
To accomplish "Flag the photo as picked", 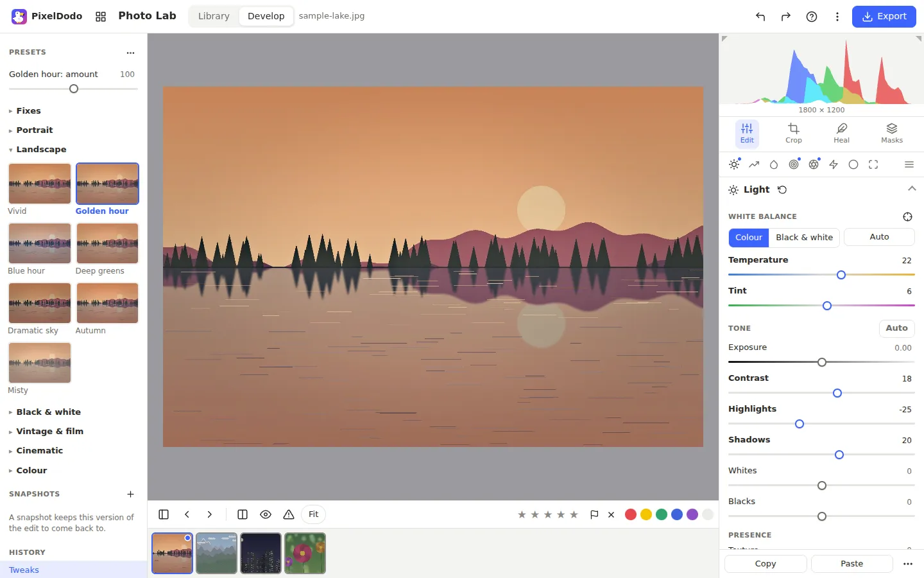I will click(594, 514).
